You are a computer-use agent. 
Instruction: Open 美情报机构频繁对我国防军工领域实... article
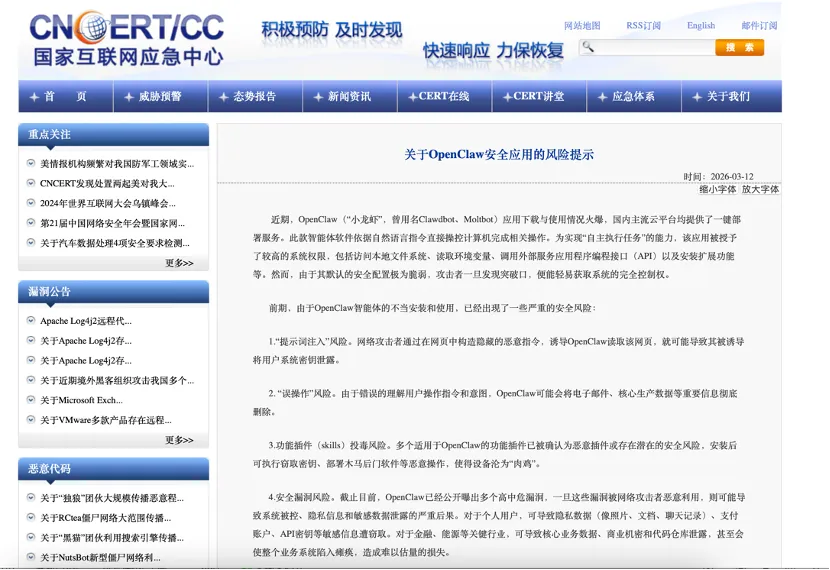(x=117, y=164)
